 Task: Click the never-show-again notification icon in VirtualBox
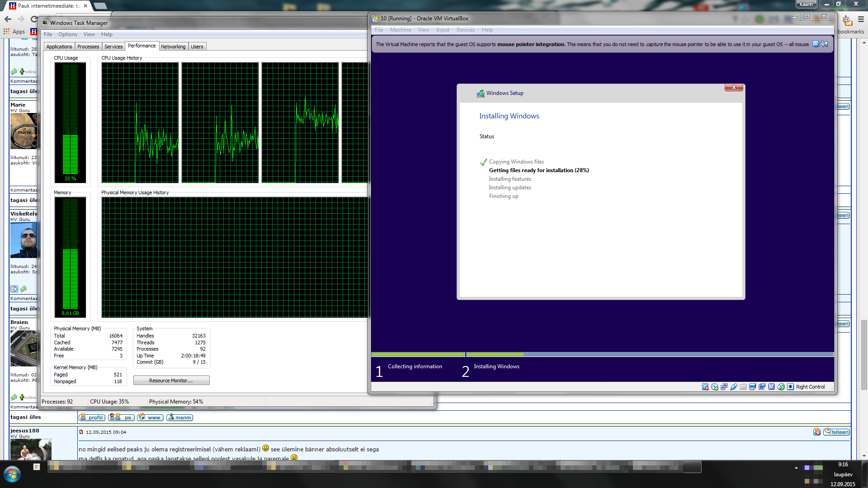click(x=825, y=44)
